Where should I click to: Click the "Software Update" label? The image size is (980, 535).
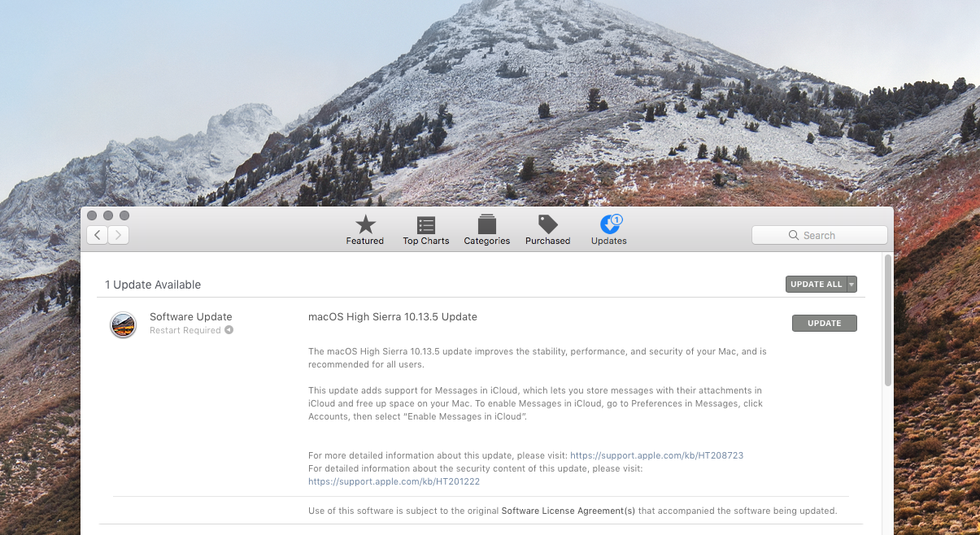pyautogui.click(x=191, y=317)
